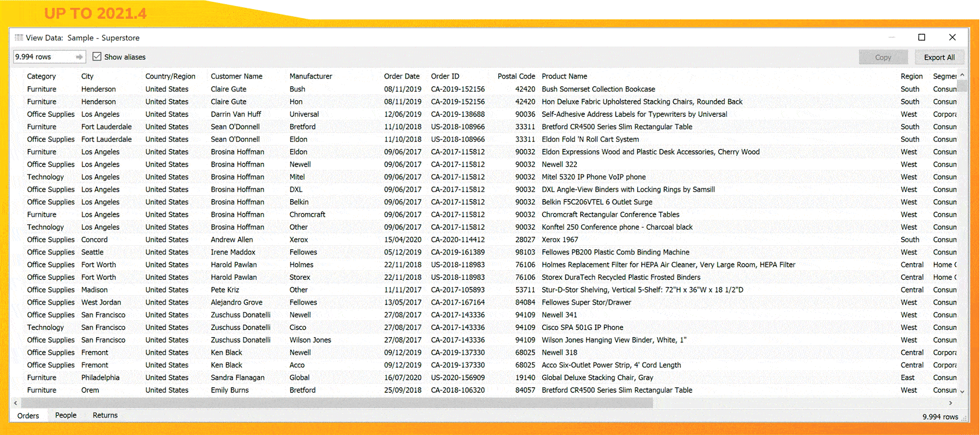Click the row count apply arrow
Viewport: 980px width, 435px height.
(x=79, y=57)
